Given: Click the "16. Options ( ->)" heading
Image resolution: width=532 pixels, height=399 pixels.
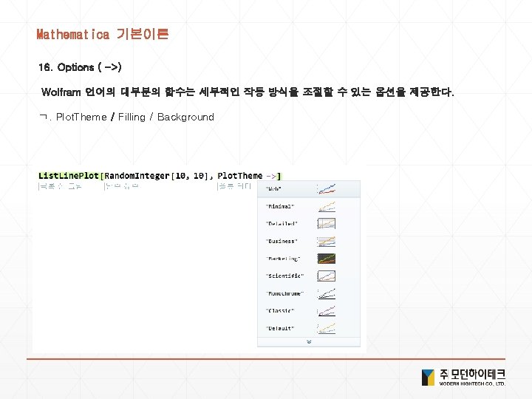Looking at the screenshot, I should click(80, 67).
